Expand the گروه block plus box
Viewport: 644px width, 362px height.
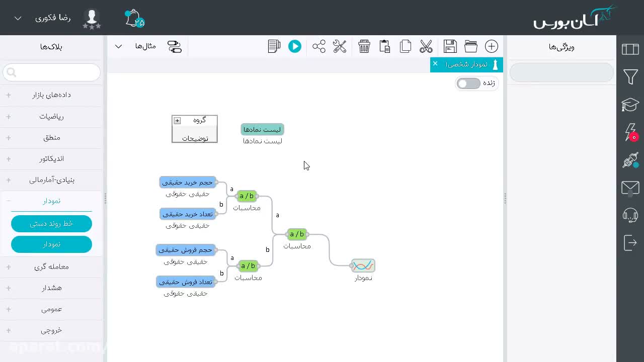tap(177, 121)
